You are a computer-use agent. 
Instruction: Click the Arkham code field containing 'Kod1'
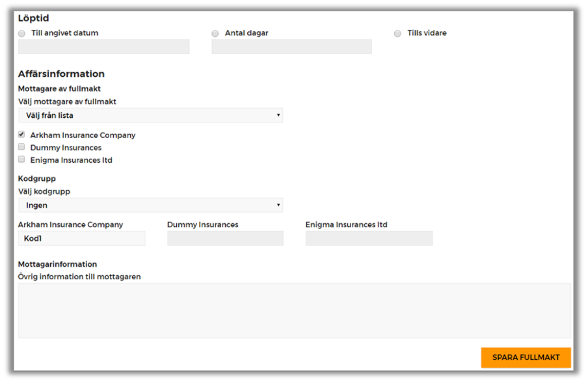[81, 238]
